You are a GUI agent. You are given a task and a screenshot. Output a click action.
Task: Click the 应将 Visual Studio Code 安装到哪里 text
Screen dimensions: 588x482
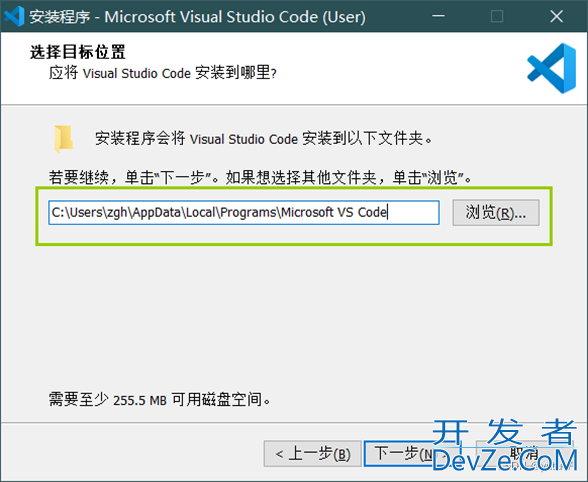163,73
